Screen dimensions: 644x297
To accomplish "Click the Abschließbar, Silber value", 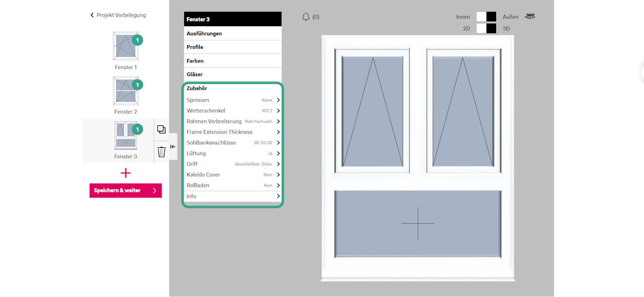I will click(254, 164).
